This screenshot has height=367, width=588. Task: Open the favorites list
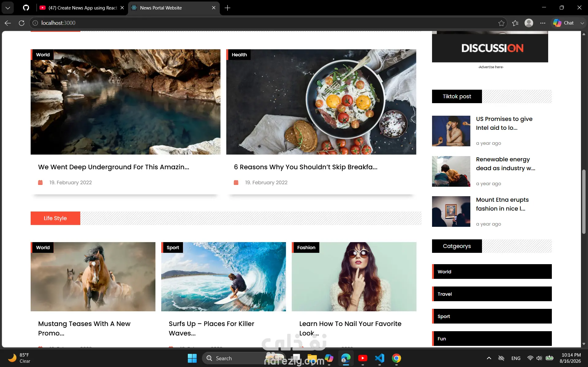click(515, 23)
